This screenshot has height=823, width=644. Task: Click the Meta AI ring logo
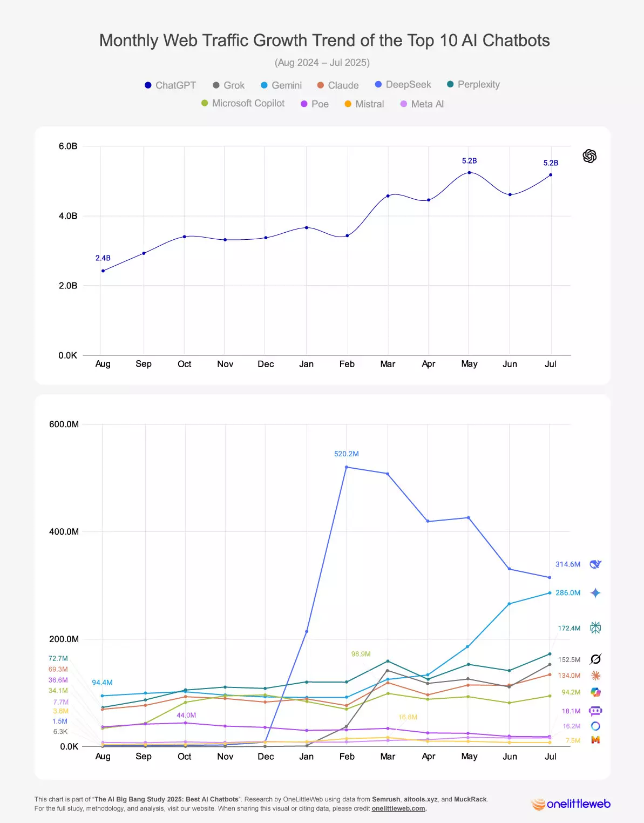(595, 726)
